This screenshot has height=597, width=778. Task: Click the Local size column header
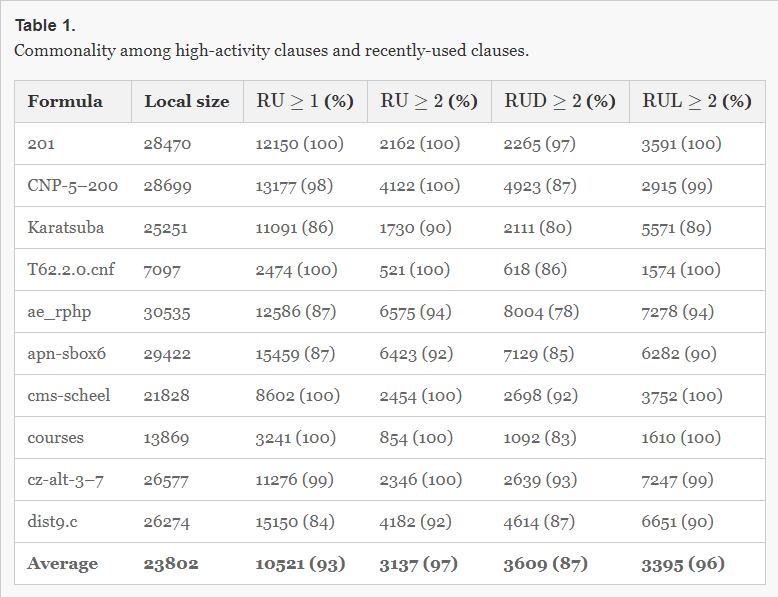(186, 101)
